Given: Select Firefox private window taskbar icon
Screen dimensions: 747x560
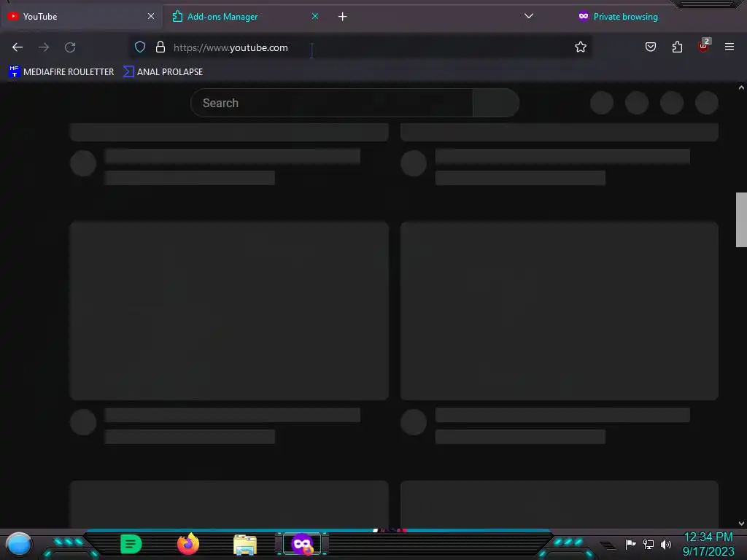Looking at the screenshot, I should pos(302,544).
